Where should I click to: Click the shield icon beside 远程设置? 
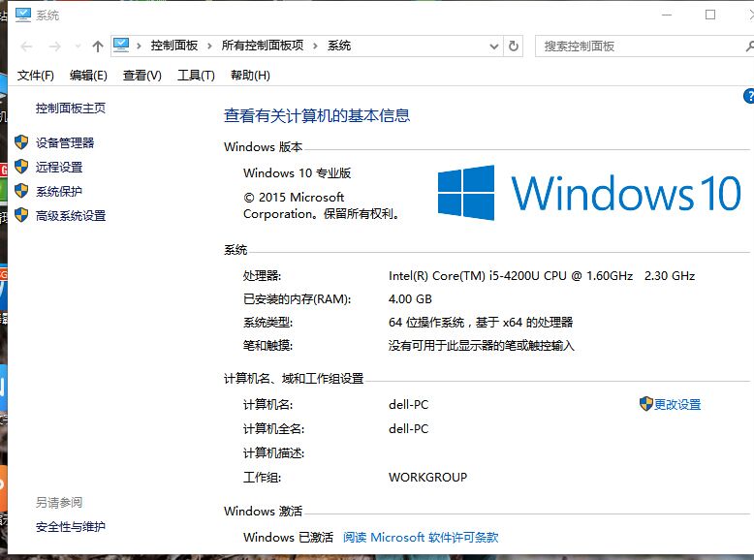(21, 167)
